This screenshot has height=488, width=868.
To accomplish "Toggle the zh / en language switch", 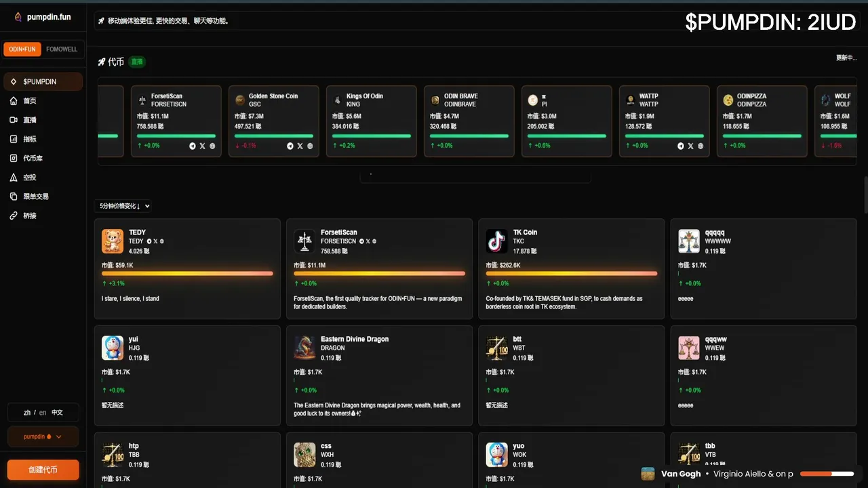I will pos(43,412).
